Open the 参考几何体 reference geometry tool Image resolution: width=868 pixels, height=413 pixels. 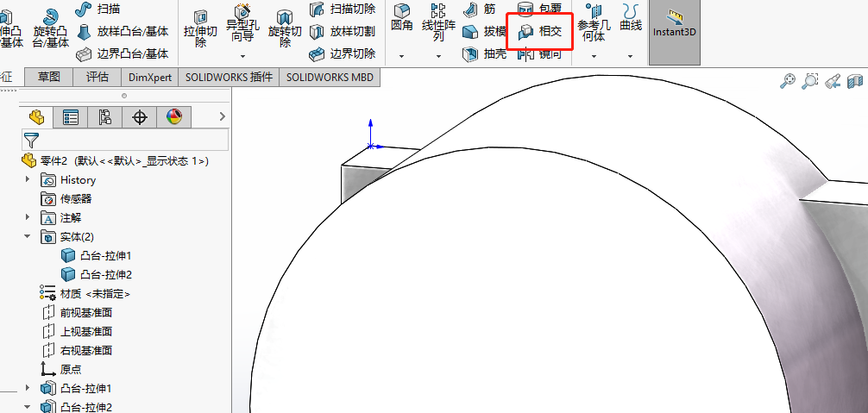tap(594, 22)
